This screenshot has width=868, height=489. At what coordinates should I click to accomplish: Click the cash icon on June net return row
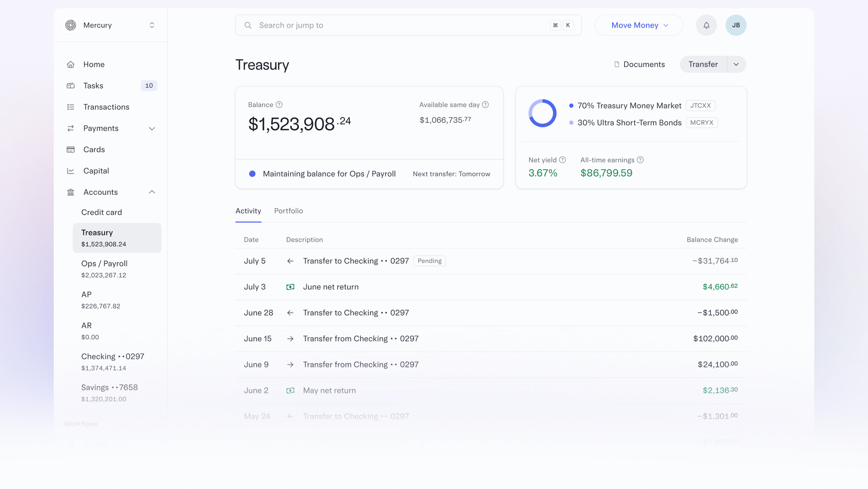[x=290, y=287]
